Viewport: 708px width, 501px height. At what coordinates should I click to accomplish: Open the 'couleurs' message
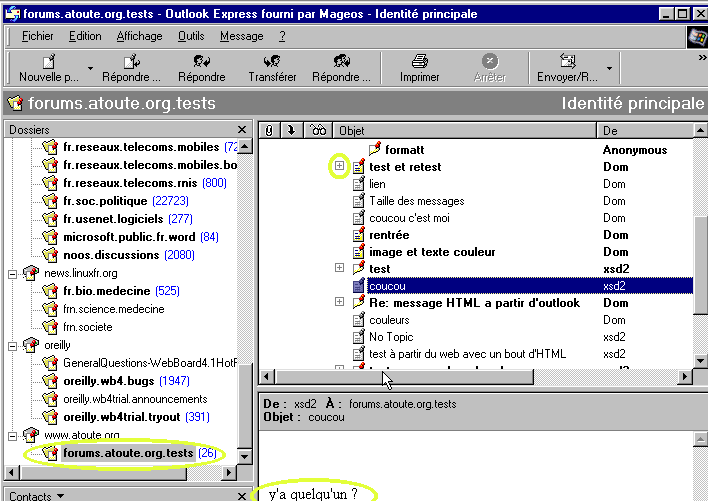pos(389,320)
